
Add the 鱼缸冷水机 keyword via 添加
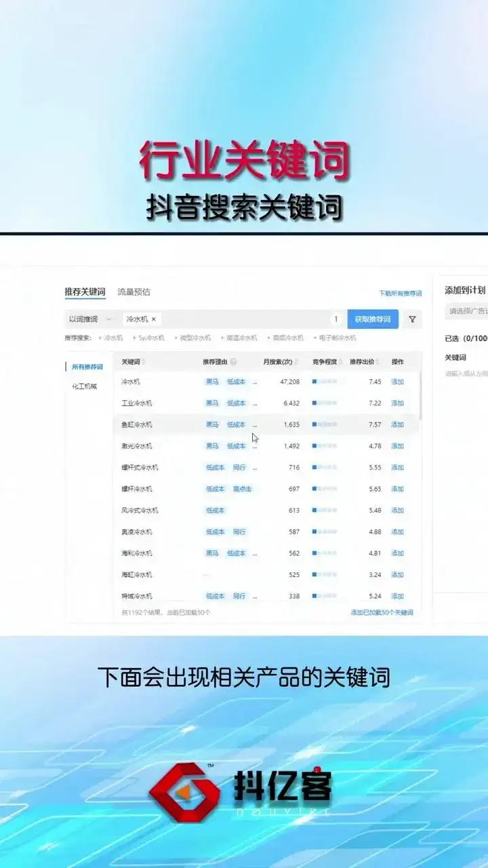click(397, 425)
